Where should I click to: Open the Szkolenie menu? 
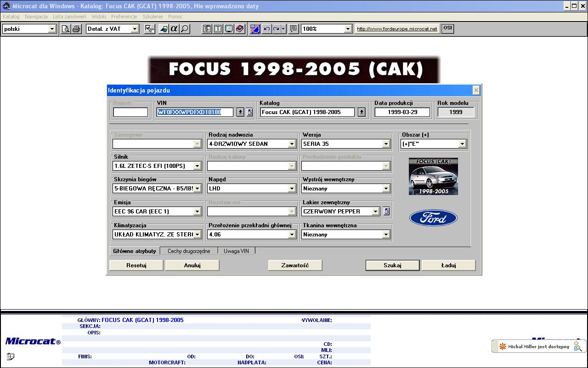[x=153, y=17]
